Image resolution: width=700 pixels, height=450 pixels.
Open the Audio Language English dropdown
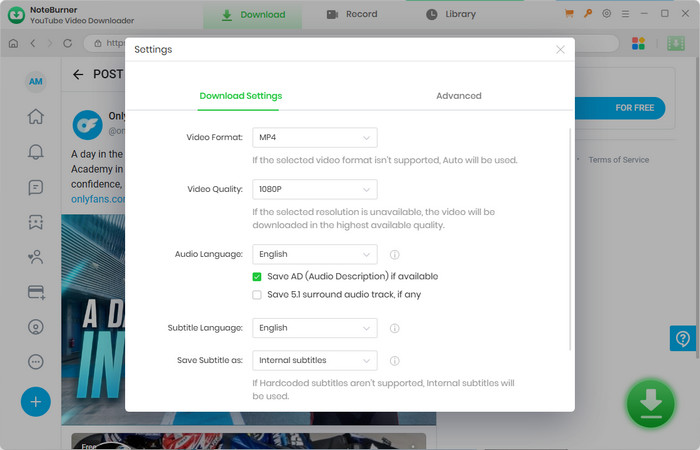coord(315,254)
